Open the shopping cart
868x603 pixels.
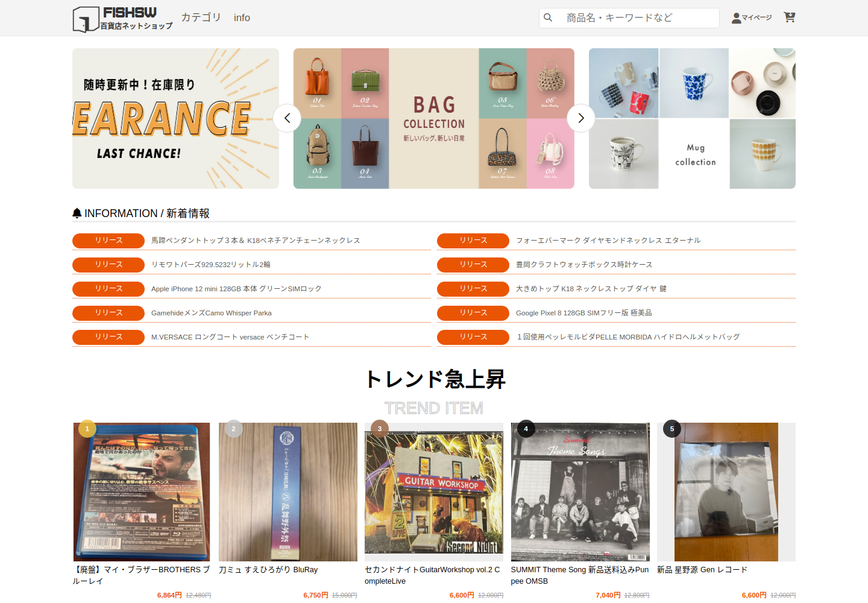coord(789,17)
